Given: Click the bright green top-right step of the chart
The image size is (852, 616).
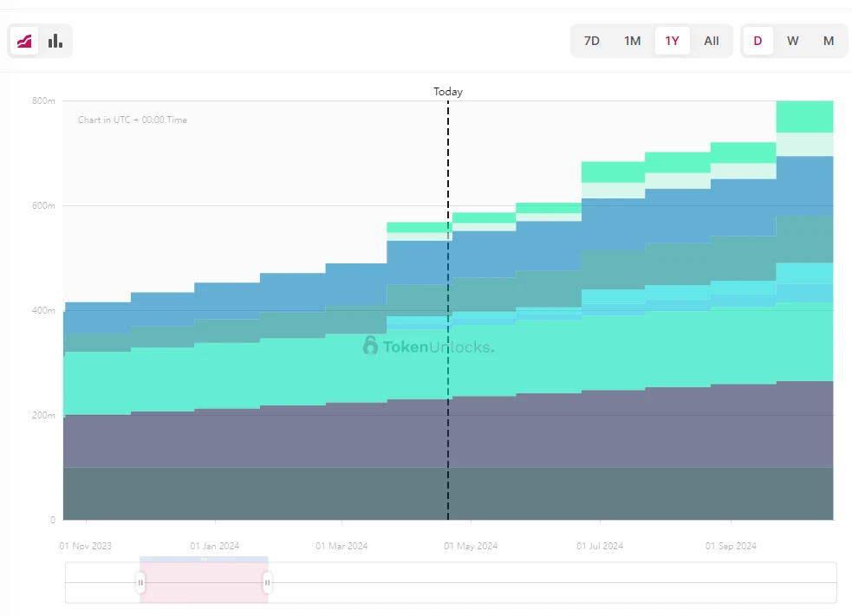Looking at the screenshot, I should tap(804, 116).
